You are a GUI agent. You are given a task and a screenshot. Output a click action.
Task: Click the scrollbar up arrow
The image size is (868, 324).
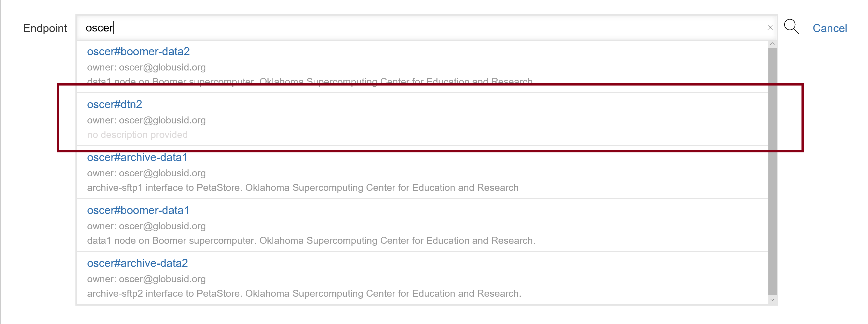[772, 44]
